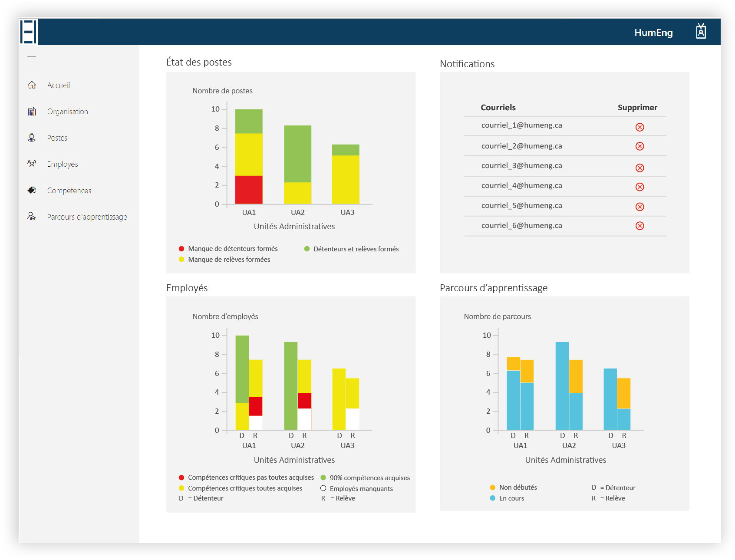
Task: Click green 'Détenteurs et relèves formés' legend dot
Action: pos(307,249)
